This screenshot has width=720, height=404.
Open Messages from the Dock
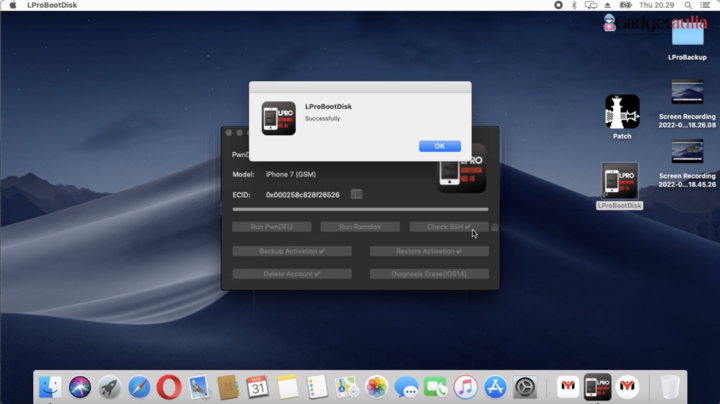[x=406, y=387]
